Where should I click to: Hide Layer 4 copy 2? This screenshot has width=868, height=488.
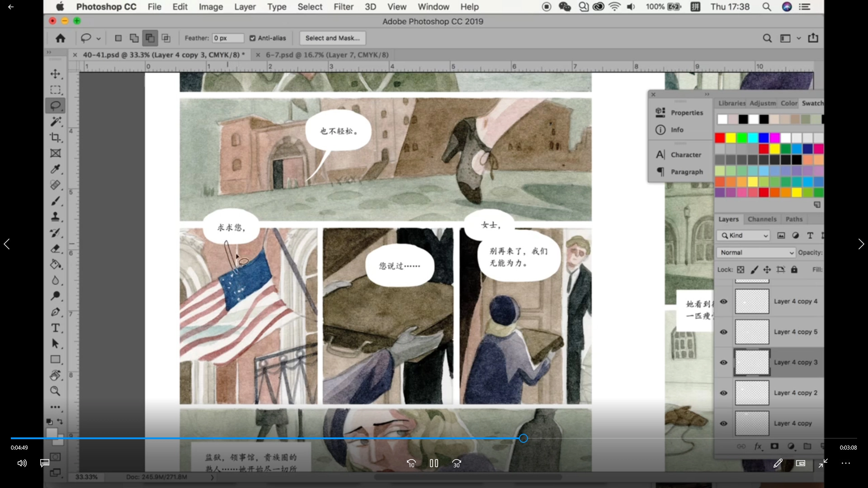pos(724,393)
